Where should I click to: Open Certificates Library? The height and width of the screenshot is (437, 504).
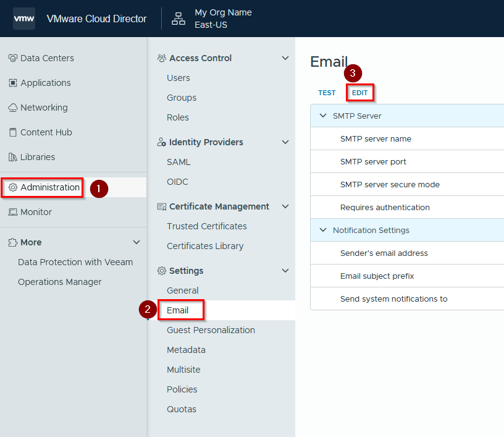click(x=205, y=247)
